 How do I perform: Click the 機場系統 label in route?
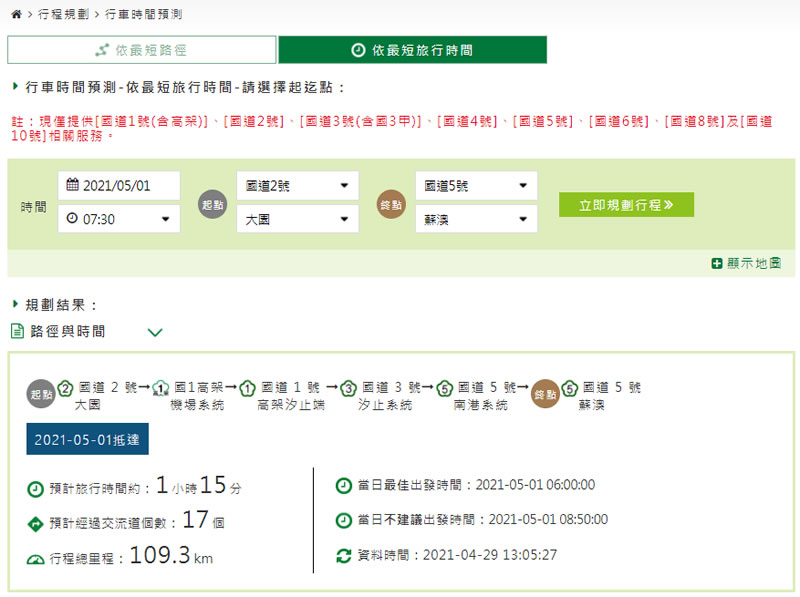(197, 405)
